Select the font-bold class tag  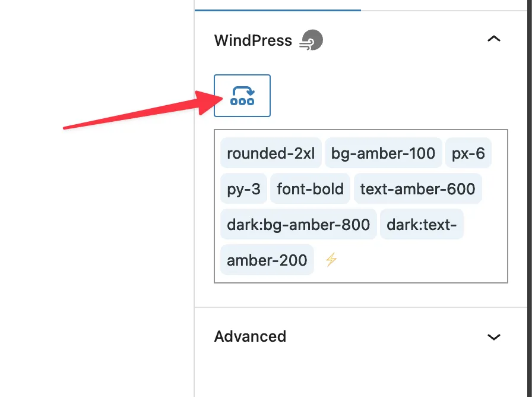310,189
